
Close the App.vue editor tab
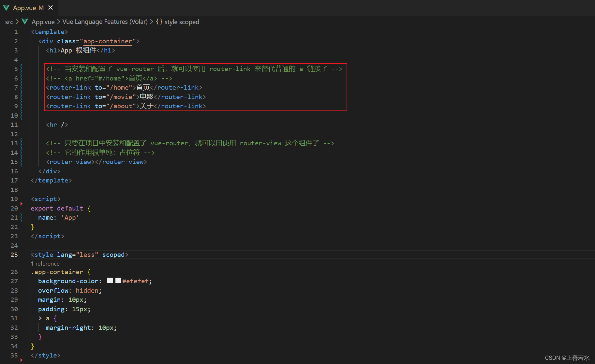click(51, 7)
